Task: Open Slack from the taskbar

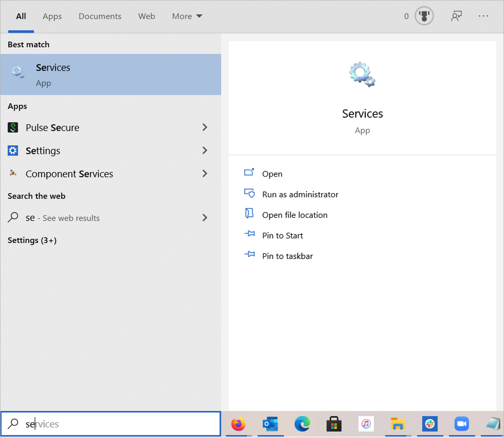Action: [429, 424]
